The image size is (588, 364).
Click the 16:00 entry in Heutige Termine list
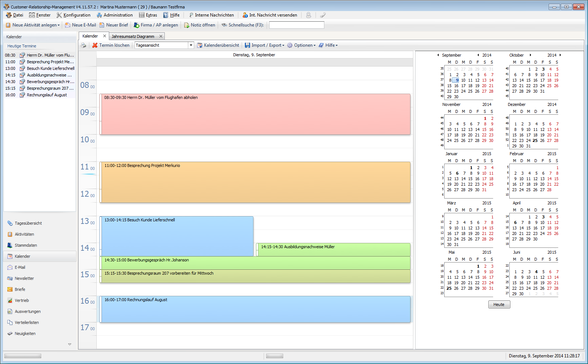pyautogui.click(x=40, y=95)
